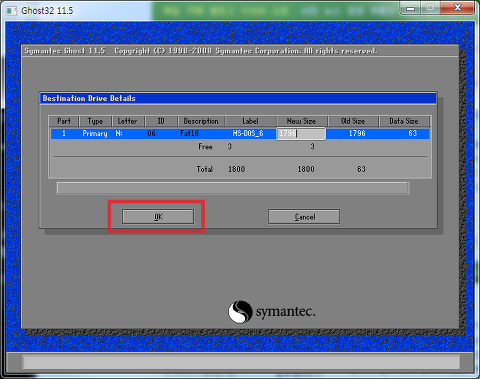Click the Destination Drive Details title bar
Image resolution: width=480 pixels, height=379 pixels.
[238, 98]
